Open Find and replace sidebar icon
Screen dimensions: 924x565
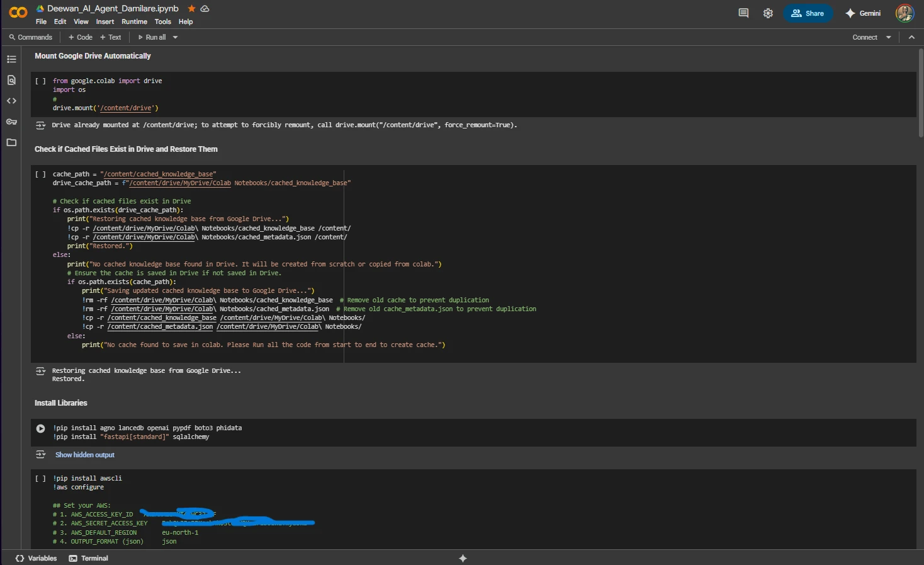point(11,80)
